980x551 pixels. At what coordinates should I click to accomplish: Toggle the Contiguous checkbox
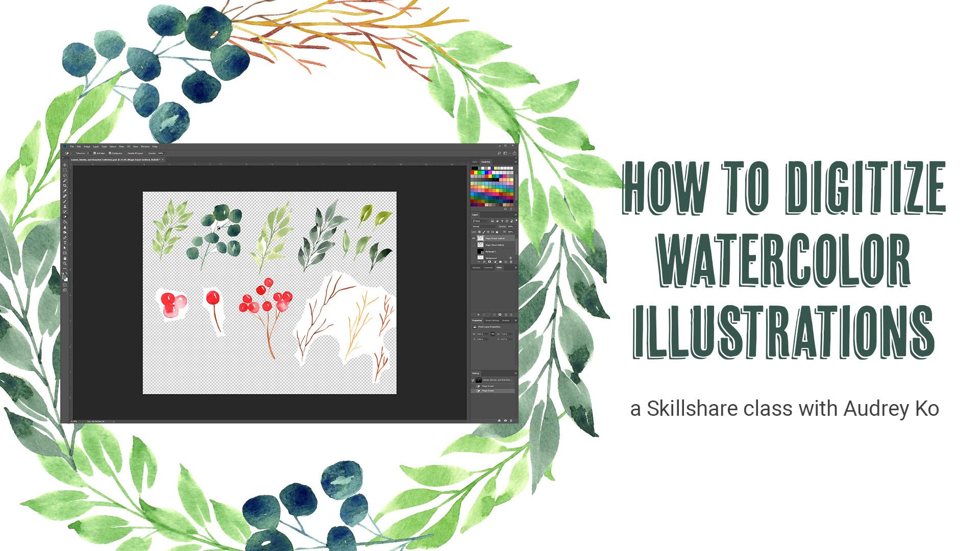point(110,153)
